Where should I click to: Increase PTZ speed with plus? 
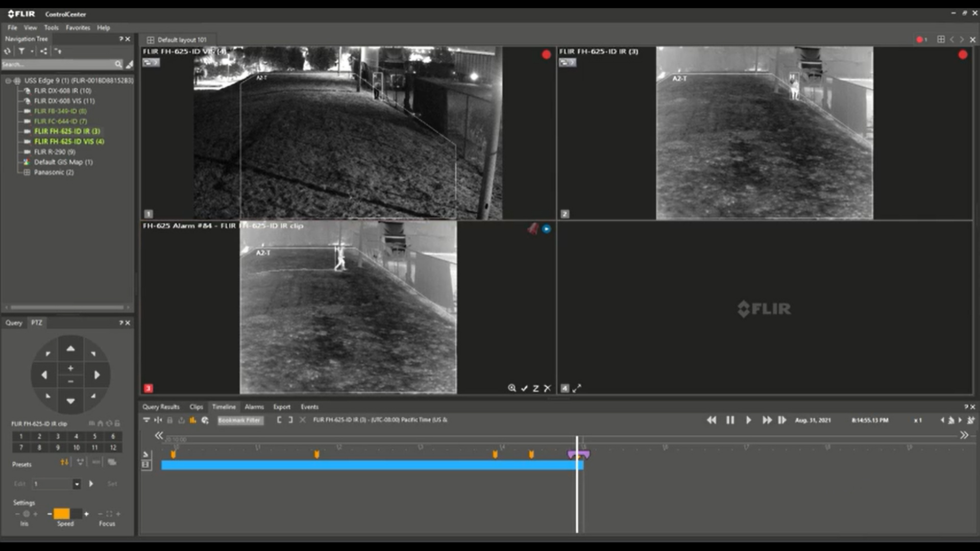pos(86,514)
